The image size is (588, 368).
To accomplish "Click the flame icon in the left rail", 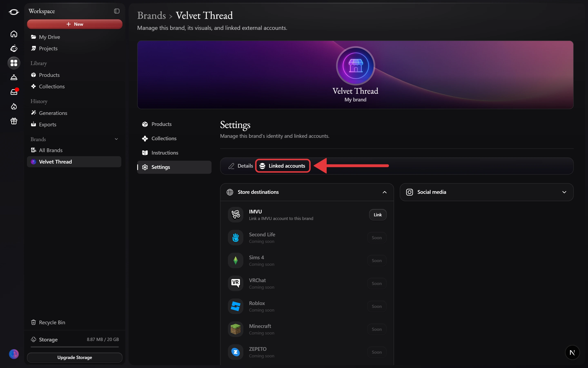I will (x=14, y=107).
